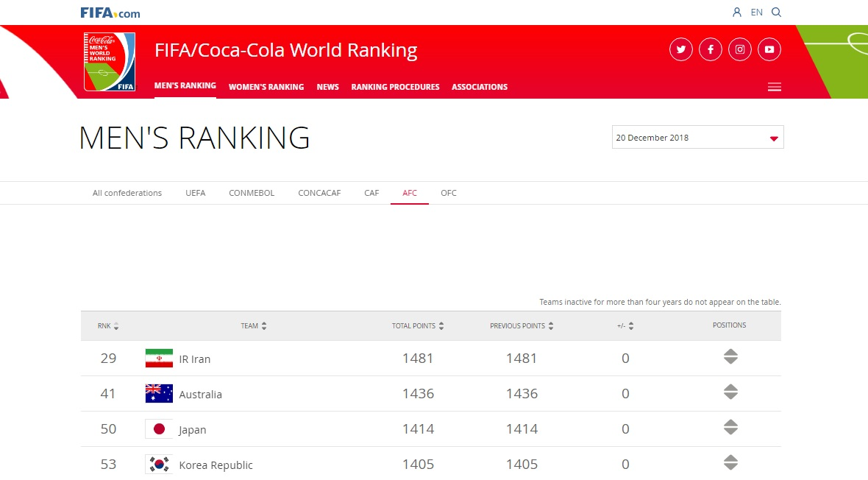Sort table by Previous Points column
Viewport: 868px width, 480px height.
pos(522,326)
